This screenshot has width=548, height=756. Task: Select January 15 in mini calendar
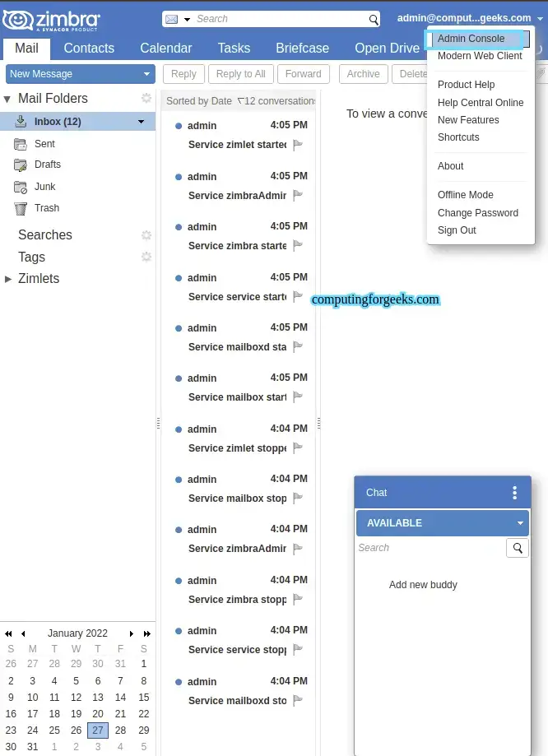pyautogui.click(x=144, y=697)
